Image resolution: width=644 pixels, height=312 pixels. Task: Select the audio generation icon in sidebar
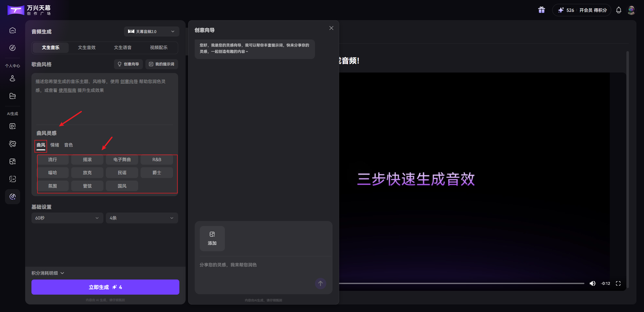tap(12, 197)
